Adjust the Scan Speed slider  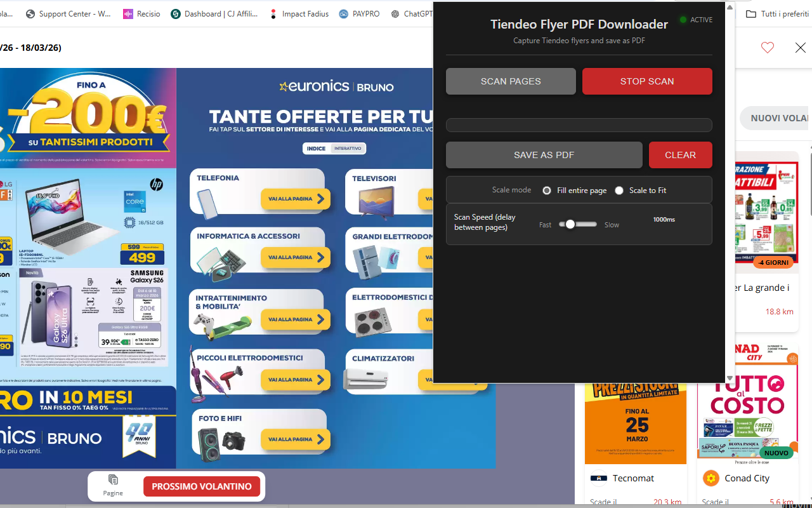(x=570, y=224)
